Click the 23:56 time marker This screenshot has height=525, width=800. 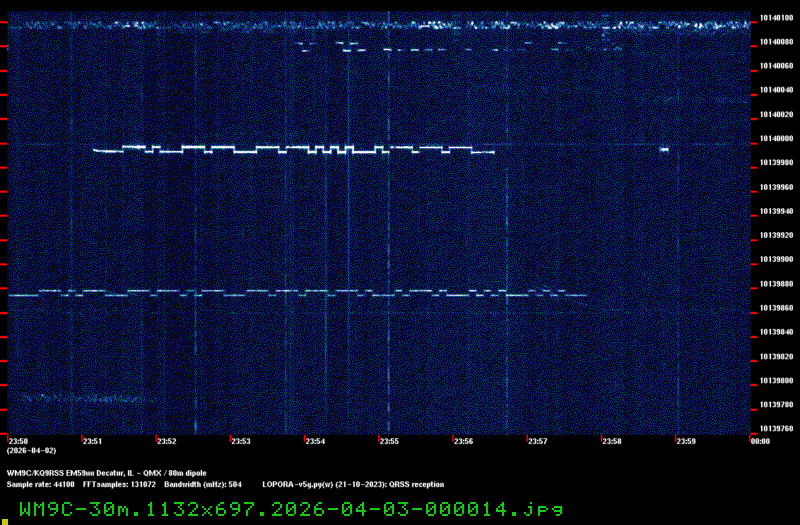pyautogui.click(x=463, y=441)
